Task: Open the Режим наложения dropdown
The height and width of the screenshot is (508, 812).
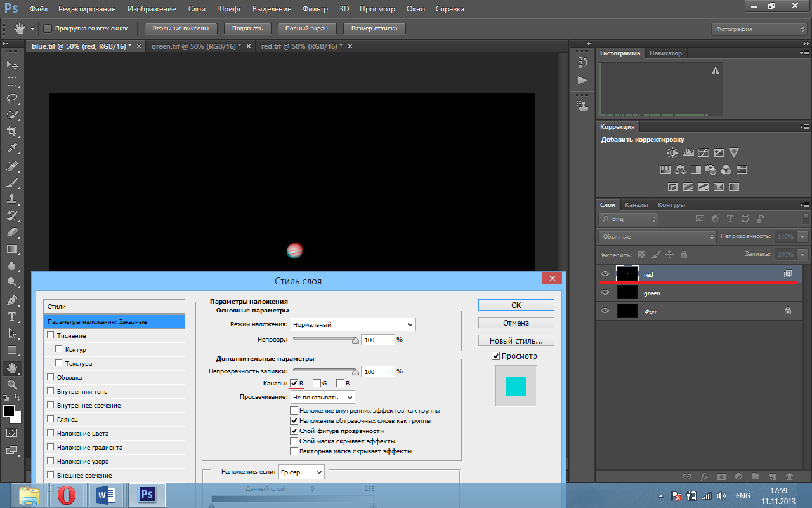Action: 353,324
